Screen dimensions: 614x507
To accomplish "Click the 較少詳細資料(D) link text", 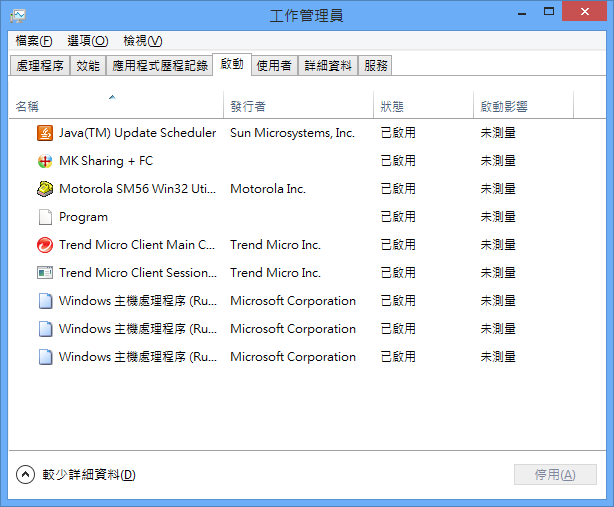I will click(x=89, y=475).
